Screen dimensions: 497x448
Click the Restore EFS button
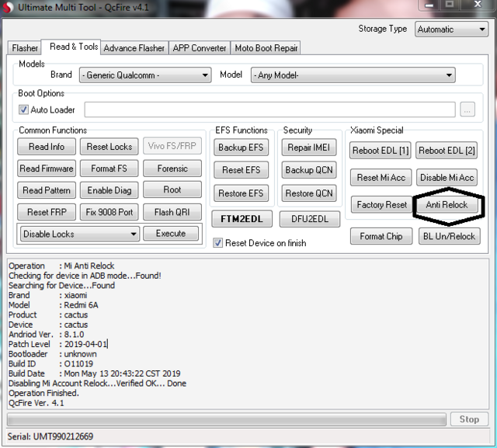pyautogui.click(x=242, y=193)
